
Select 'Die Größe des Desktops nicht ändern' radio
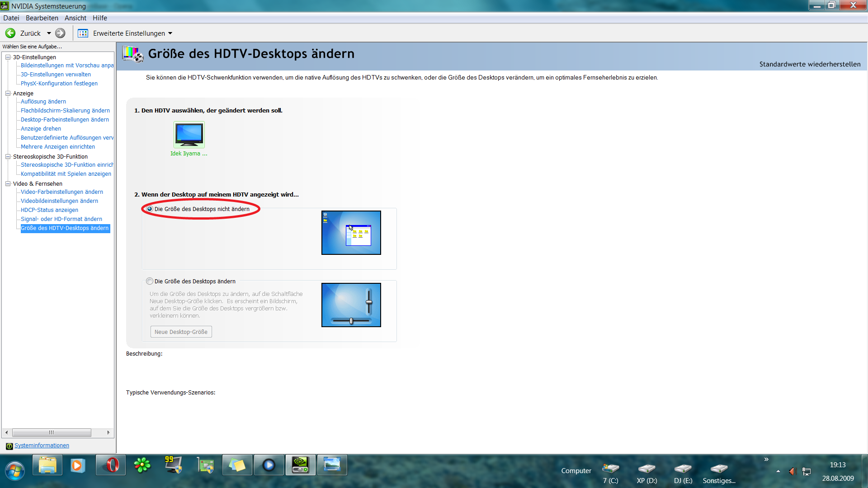[150, 209]
